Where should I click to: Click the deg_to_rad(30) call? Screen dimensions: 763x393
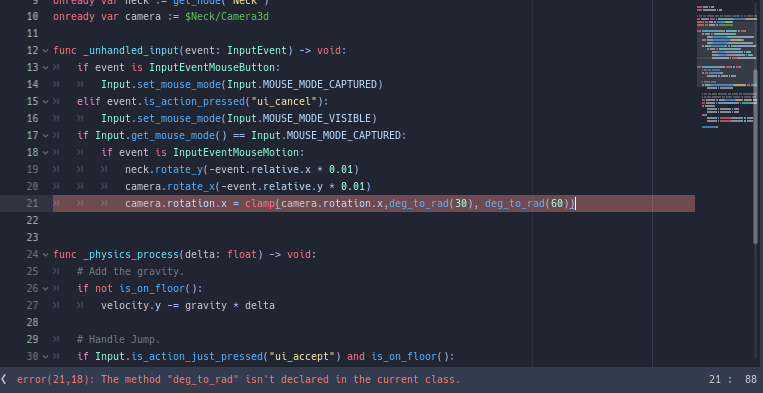pos(431,203)
